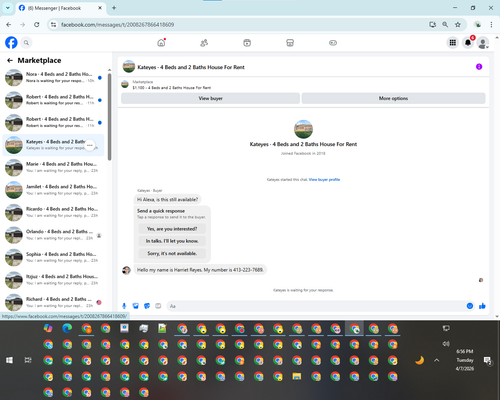
Task: Reload the page
Action: [37, 24]
